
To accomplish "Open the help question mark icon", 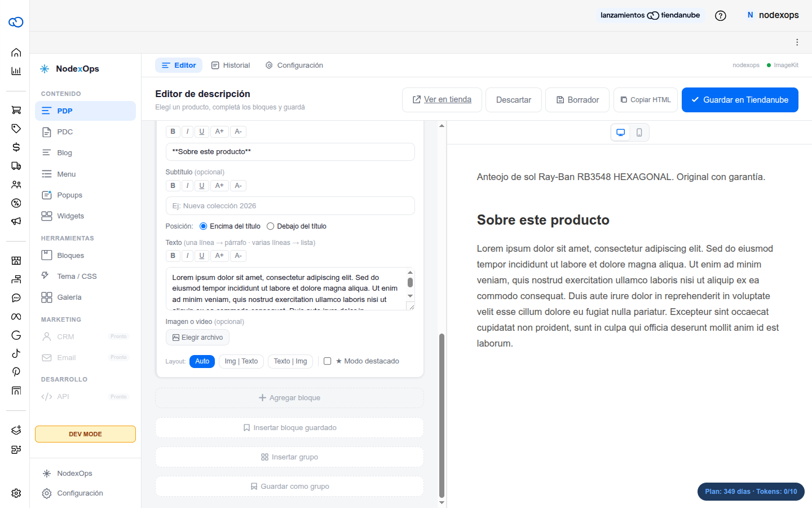I will point(720,16).
